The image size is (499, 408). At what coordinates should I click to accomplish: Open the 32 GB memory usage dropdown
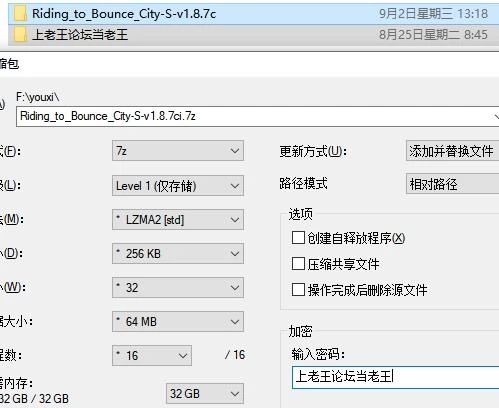point(205,394)
